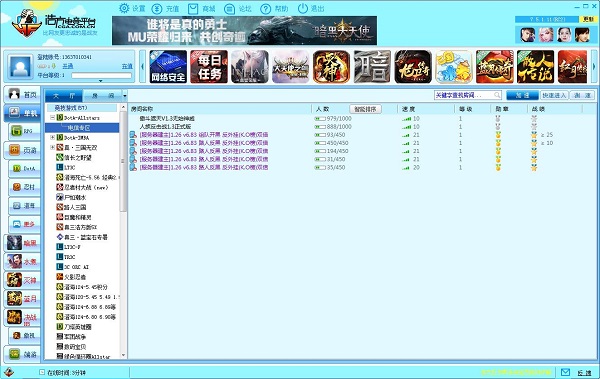600x379 pixels.
Task: Open the 蓝月 sidebar game entry
Action: (x=22, y=299)
